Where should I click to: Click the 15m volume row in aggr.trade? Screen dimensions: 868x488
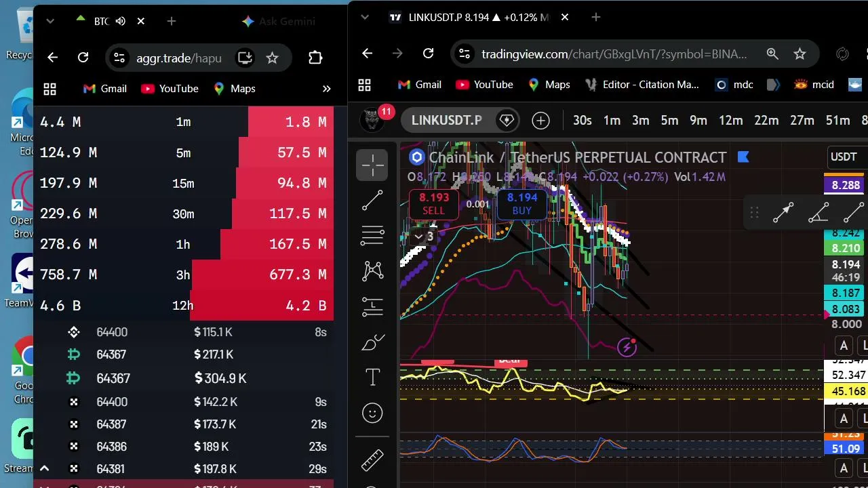click(184, 183)
